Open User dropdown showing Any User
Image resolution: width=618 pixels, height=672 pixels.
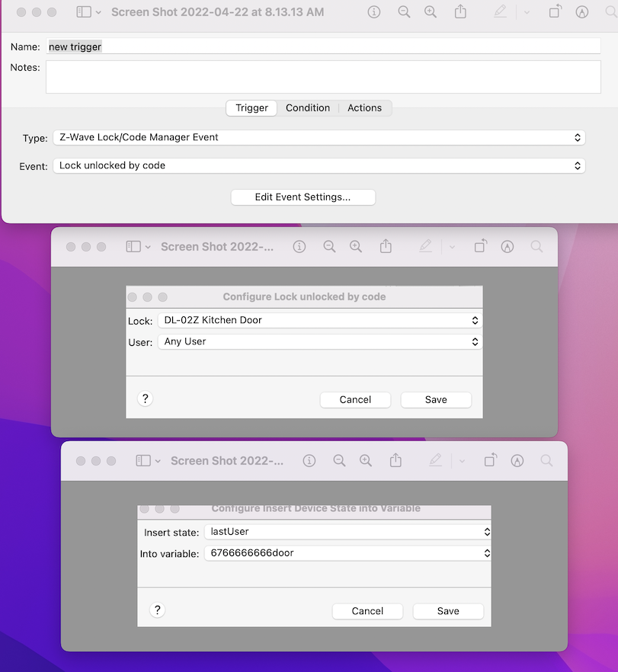click(320, 342)
